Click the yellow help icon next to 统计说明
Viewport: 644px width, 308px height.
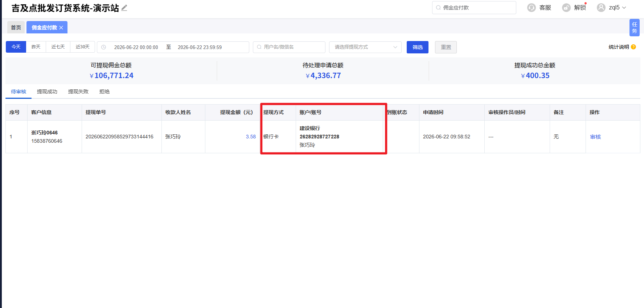[x=633, y=47]
